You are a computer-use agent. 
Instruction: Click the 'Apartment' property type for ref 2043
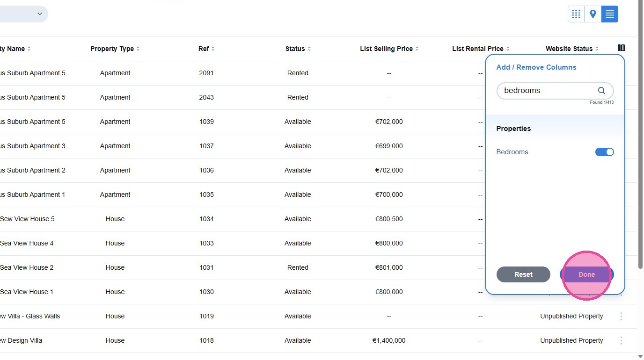click(115, 97)
